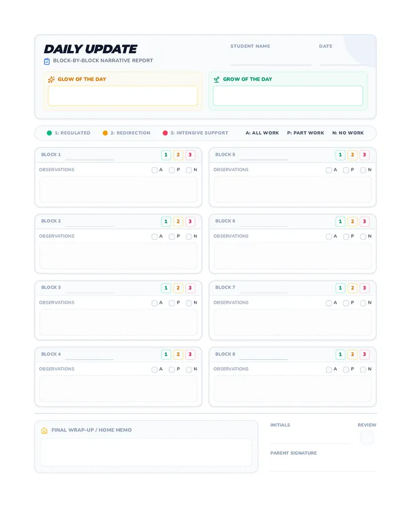Select rating 3 for Block 2
411x532 pixels.
click(190, 221)
